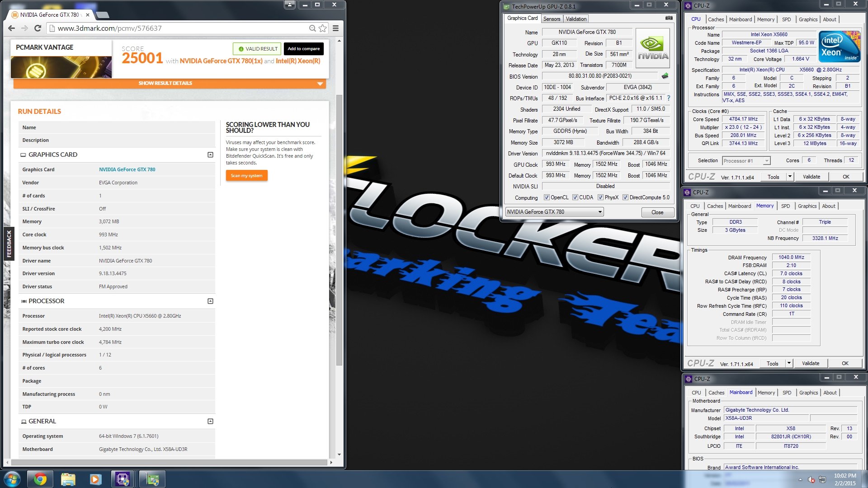Click Chrome icon on taskbar

[x=40, y=479]
